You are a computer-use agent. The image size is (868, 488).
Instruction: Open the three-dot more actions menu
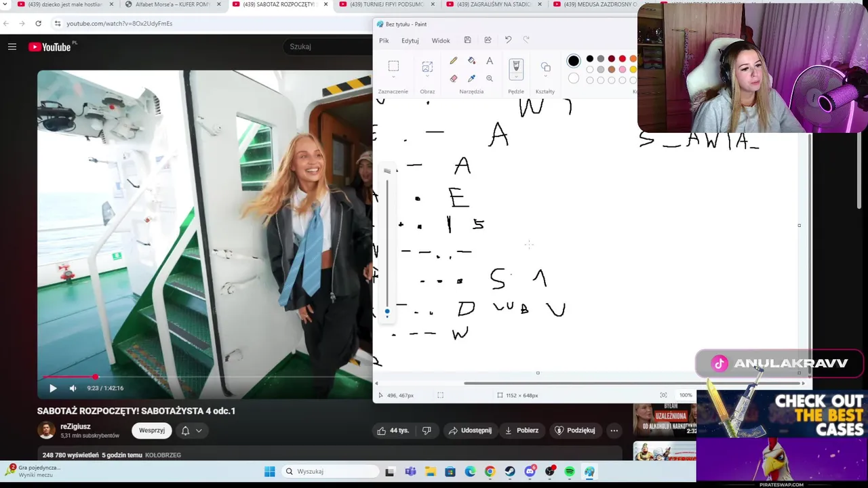point(614,430)
